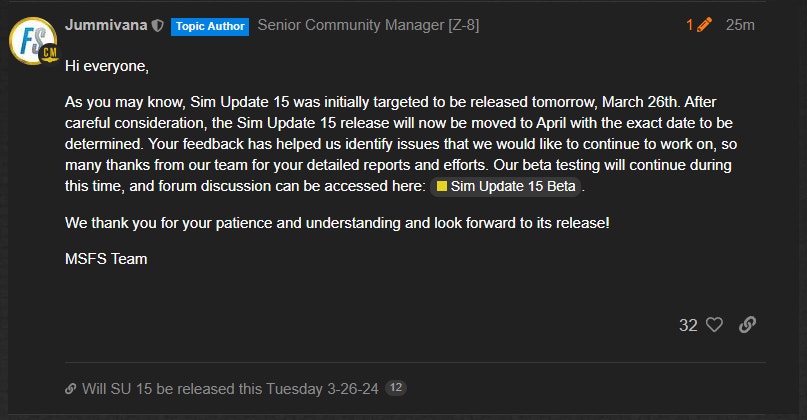Click the 25m post timestamp
807x420 pixels.
[x=740, y=25]
